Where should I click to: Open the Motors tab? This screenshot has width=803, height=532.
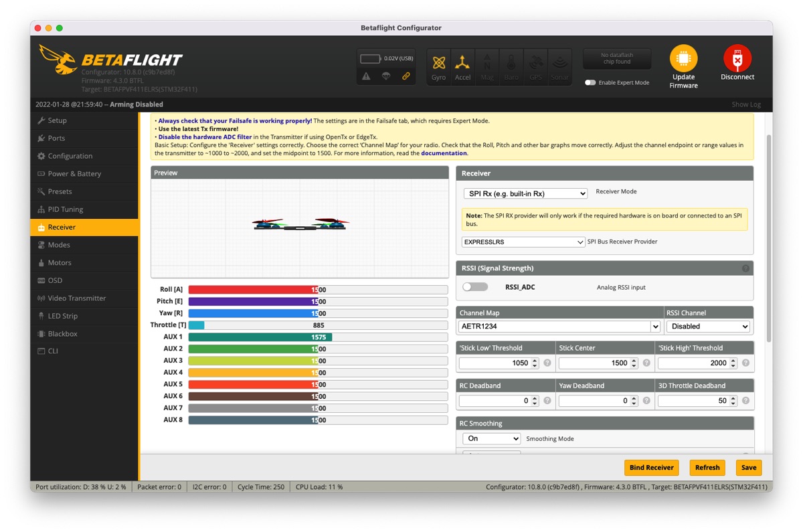pyautogui.click(x=84, y=262)
